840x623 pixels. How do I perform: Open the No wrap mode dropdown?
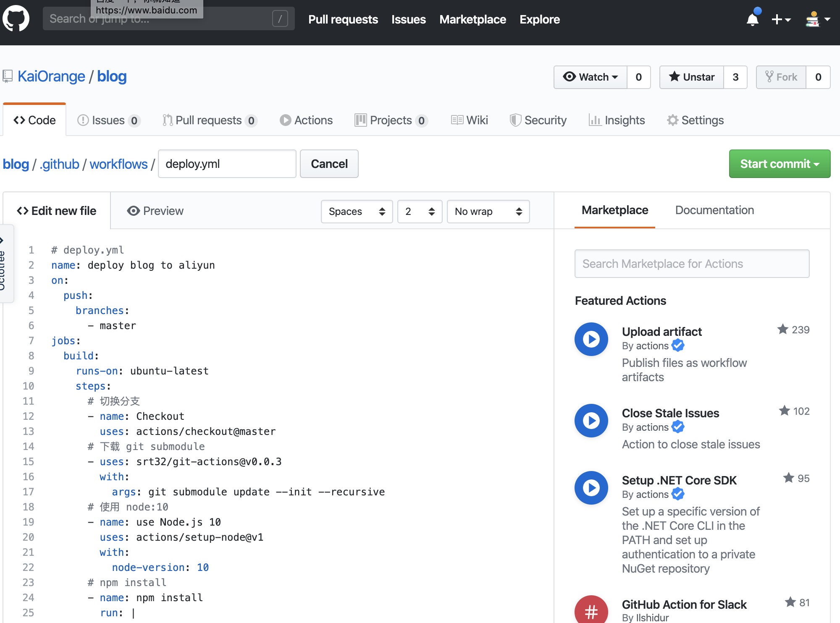(x=488, y=212)
